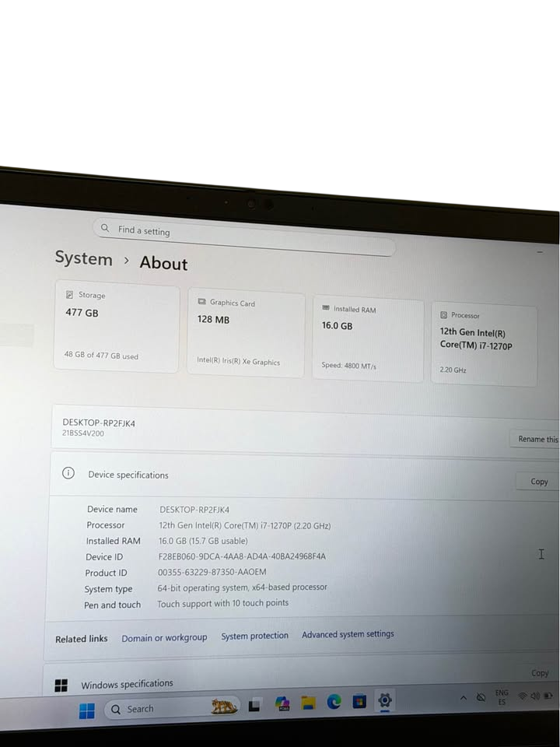Check the battery tray icon
This screenshot has height=747, width=560.
pos(548,696)
